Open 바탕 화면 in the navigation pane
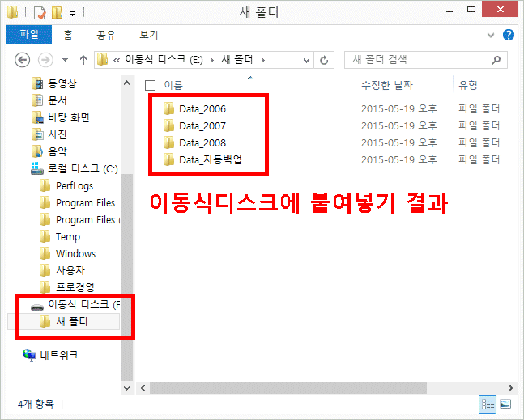Image resolution: width=524 pixels, height=420 pixels. pyautogui.click(x=61, y=117)
